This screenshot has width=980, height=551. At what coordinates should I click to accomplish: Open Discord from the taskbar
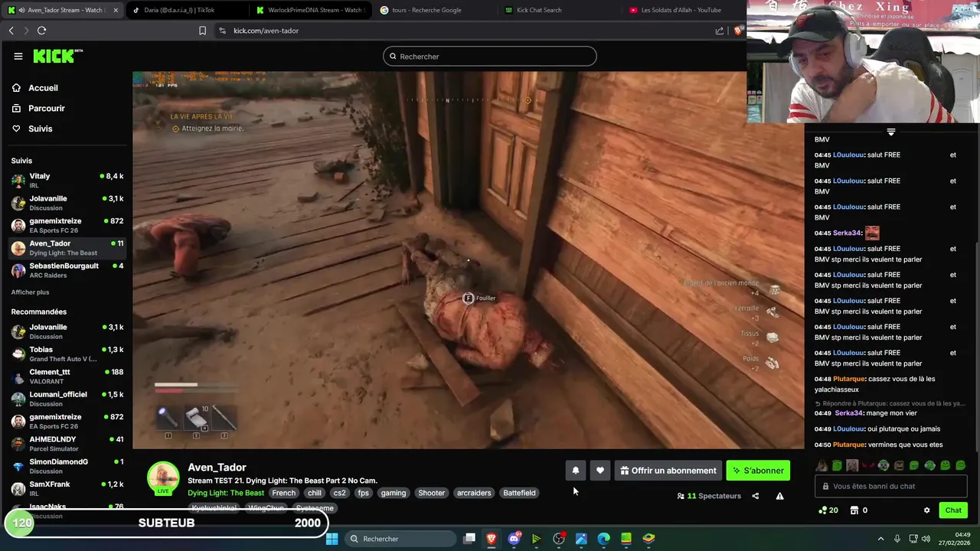514,539
